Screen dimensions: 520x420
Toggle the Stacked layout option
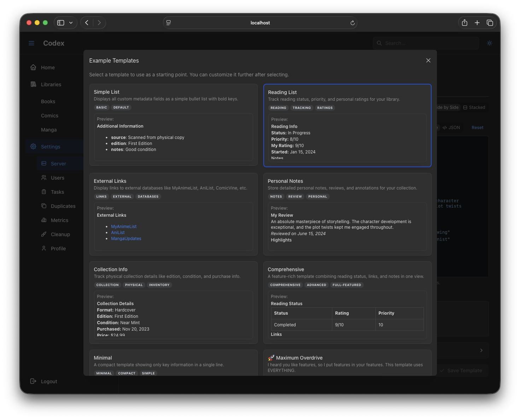[474, 107]
